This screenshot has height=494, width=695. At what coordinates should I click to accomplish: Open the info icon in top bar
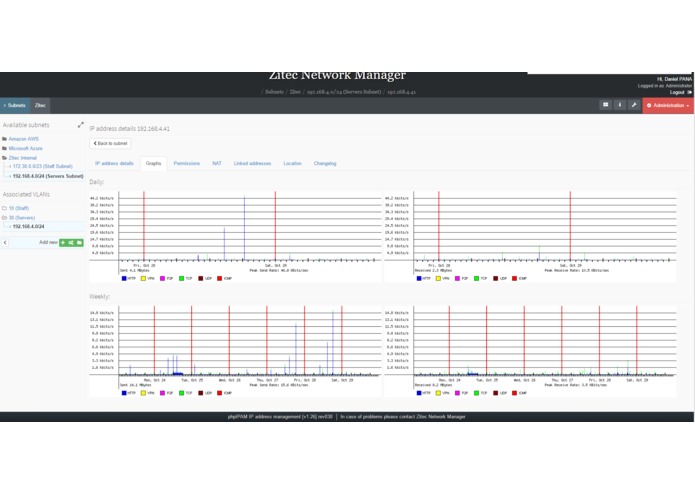click(x=620, y=105)
